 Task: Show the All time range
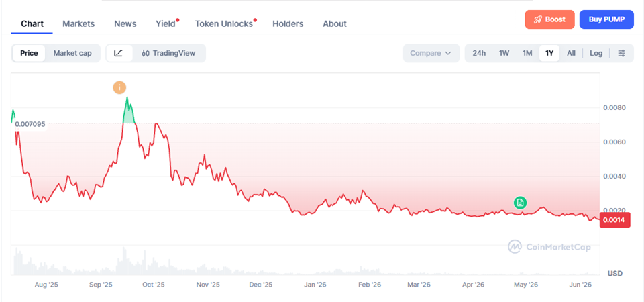571,53
